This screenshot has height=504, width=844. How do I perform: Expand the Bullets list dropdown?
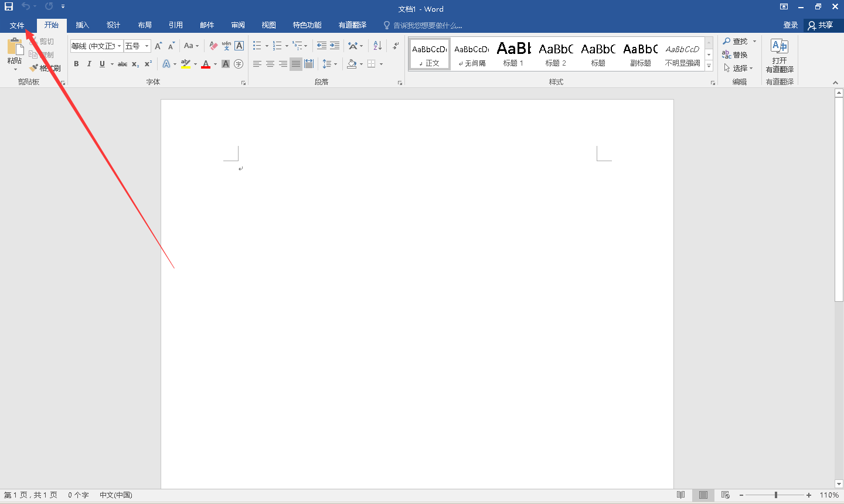click(267, 46)
